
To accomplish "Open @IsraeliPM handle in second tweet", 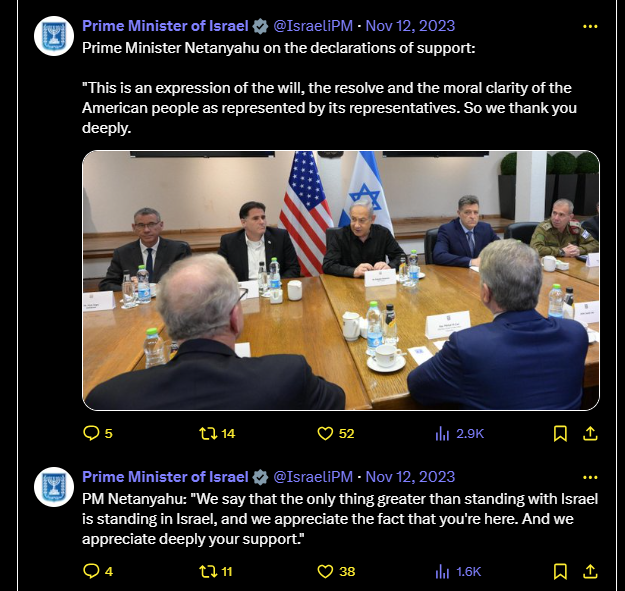I will [x=313, y=477].
